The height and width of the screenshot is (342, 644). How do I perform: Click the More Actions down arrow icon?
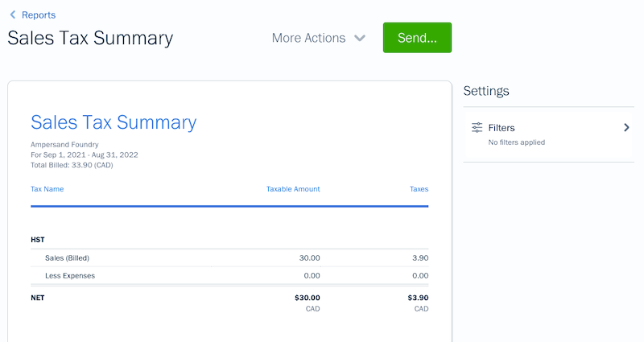(x=360, y=39)
